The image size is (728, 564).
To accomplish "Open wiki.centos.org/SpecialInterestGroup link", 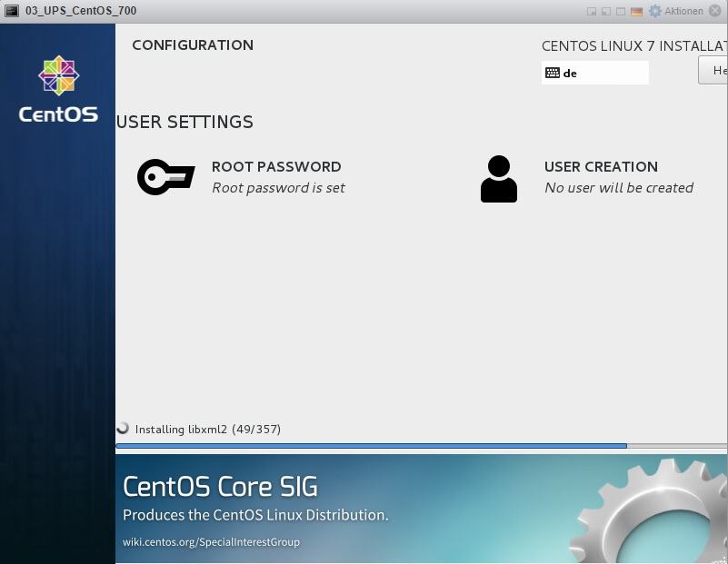I will coord(211,541).
